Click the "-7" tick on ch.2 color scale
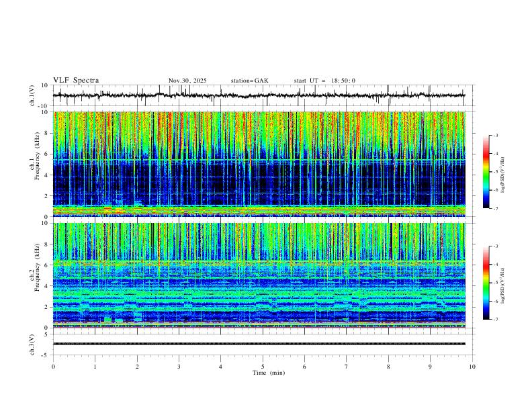Image resolution: width=532 pixels, height=411 pixels. point(496,319)
